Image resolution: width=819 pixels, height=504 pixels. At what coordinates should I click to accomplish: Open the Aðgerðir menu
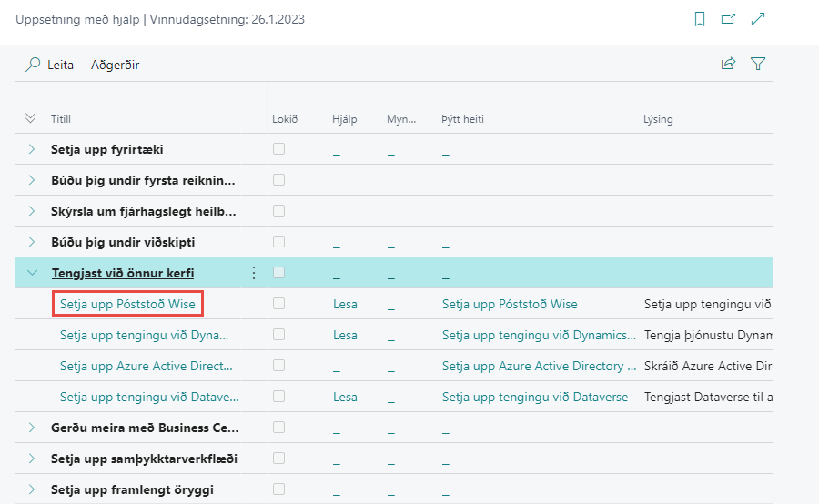115,65
